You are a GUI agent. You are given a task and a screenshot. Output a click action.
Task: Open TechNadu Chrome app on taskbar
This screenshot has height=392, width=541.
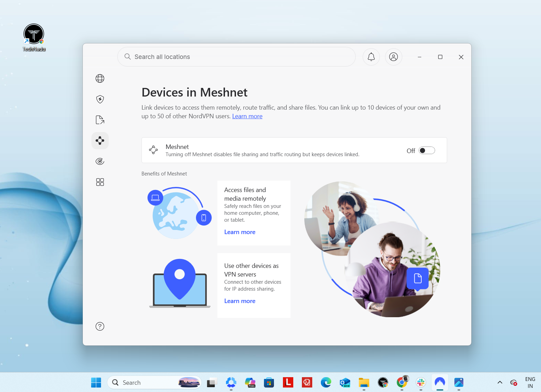coord(383,382)
